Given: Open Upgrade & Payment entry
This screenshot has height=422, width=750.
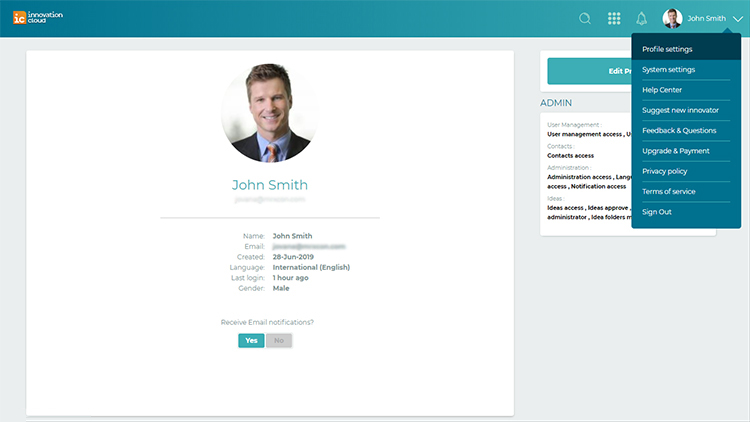Looking at the screenshot, I should pos(686,151).
